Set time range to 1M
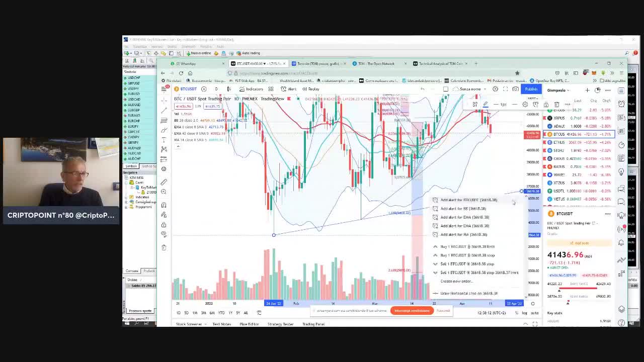Image resolution: width=644 pixels, height=362 pixels. click(195, 313)
